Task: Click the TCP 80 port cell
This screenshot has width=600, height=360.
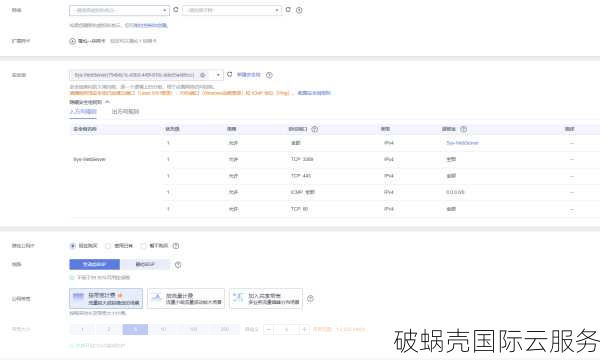Action: 299,209
